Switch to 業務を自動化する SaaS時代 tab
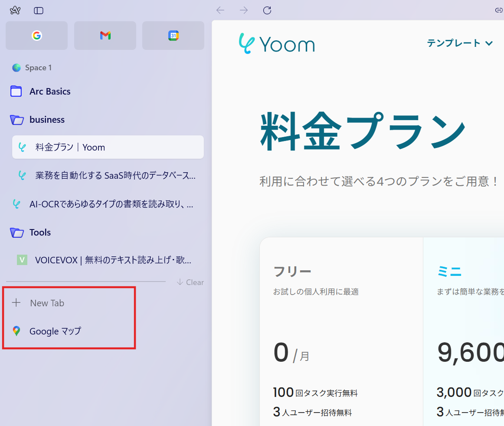This screenshot has width=504, height=426. (108, 176)
